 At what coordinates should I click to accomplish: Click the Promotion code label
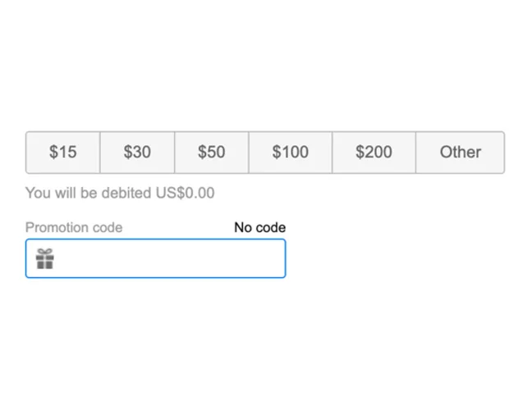(x=74, y=227)
